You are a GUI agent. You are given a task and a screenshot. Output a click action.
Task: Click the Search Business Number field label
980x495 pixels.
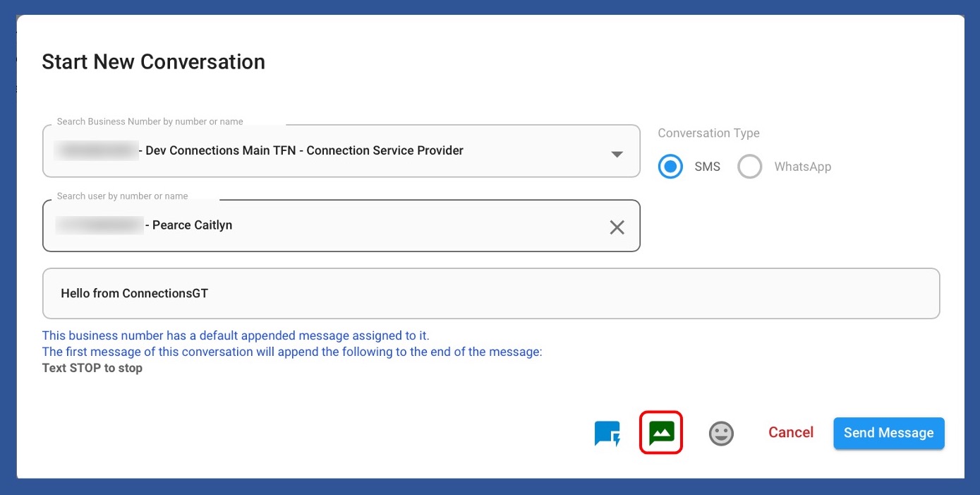(150, 121)
